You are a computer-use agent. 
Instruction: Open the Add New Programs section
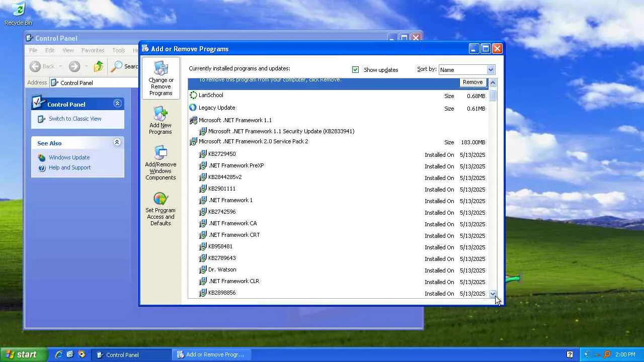pyautogui.click(x=160, y=120)
